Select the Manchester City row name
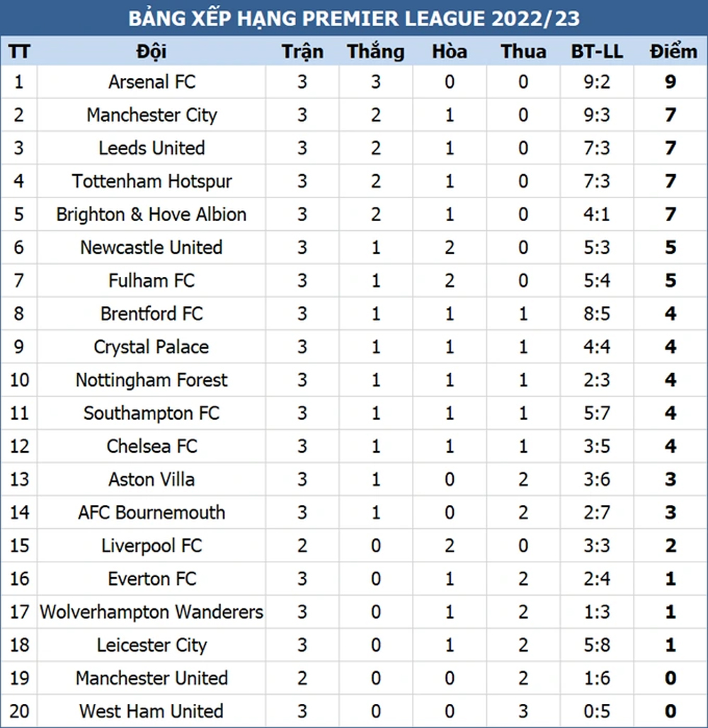The image size is (708, 728). (x=152, y=115)
